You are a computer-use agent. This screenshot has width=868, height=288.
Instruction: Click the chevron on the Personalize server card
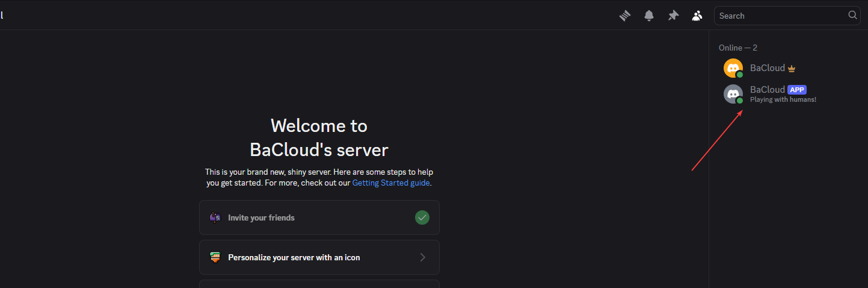coord(422,257)
